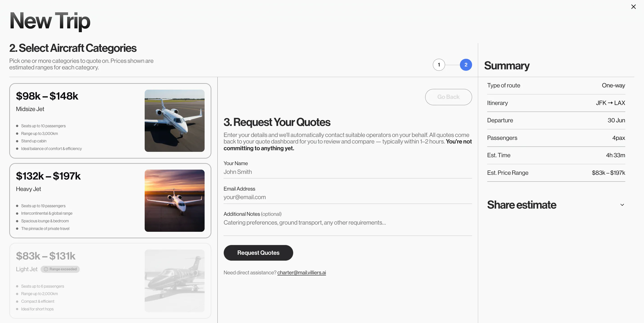
Task: Click the 4pax passengers value
Action: (619, 138)
